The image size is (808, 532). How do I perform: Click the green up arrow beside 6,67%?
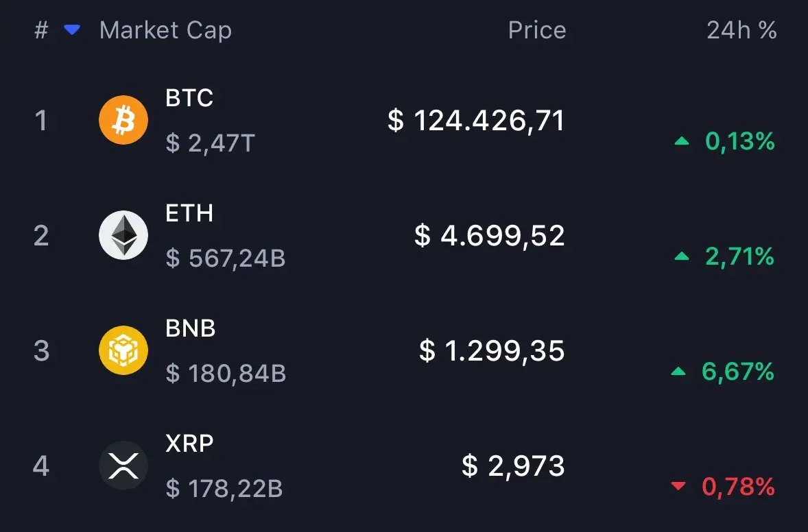(x=678, y=372)
